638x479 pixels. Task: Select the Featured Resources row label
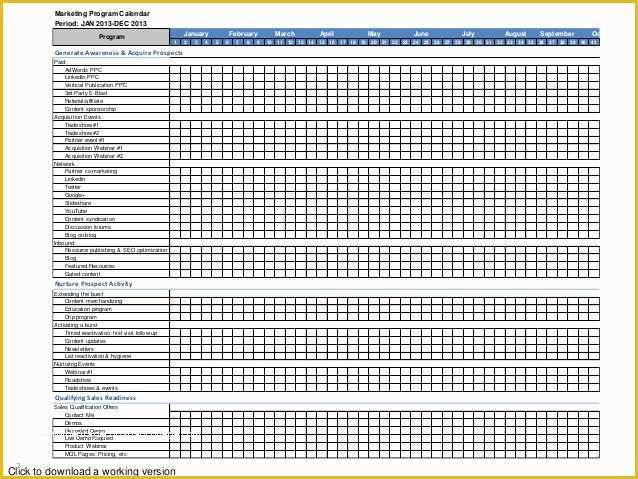[92, 266]
